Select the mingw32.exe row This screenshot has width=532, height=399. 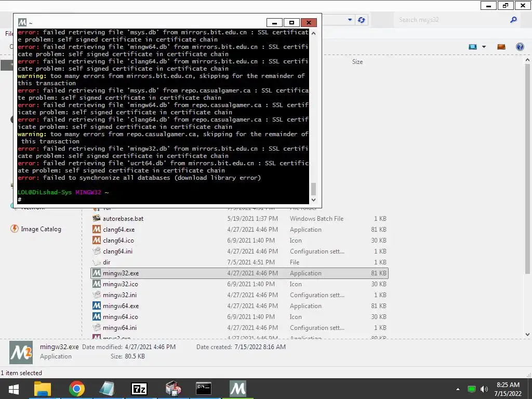coord(239,273)
